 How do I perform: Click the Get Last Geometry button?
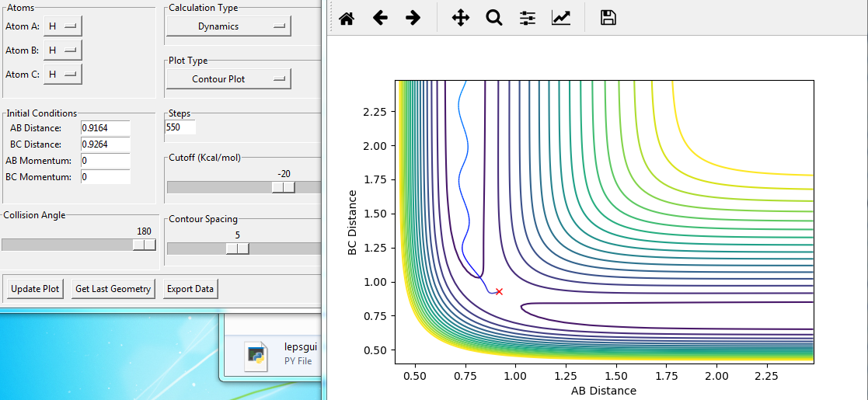113,289
